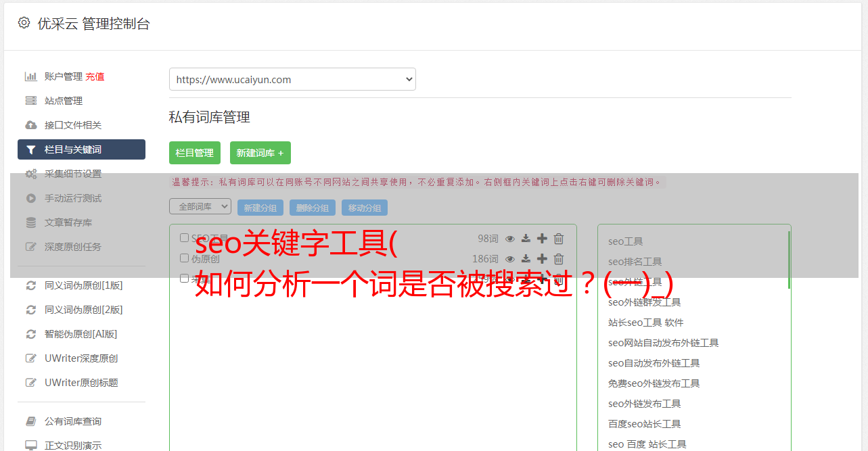
Task: Click the keyword list scrollbar thumb
Action: pos(789,260)
